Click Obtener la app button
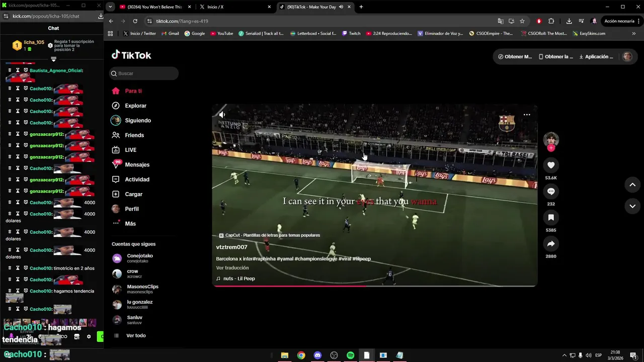 (x=555, y=57)
